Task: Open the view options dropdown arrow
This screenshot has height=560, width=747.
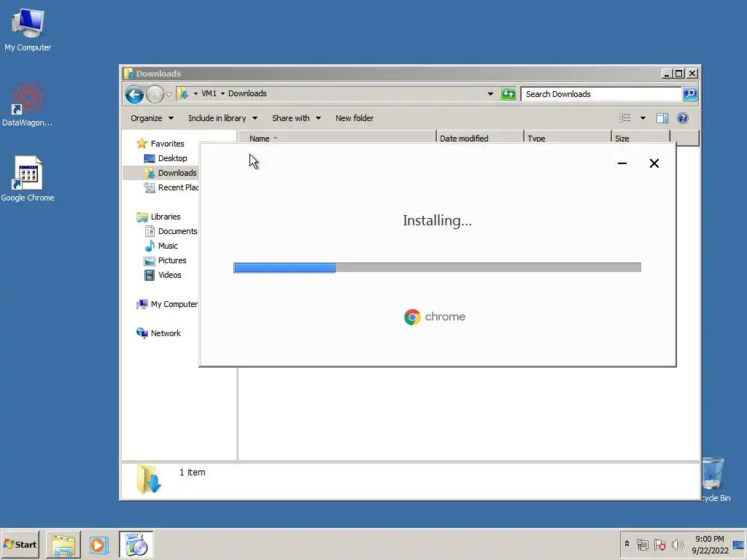Action: pos(643,118)
